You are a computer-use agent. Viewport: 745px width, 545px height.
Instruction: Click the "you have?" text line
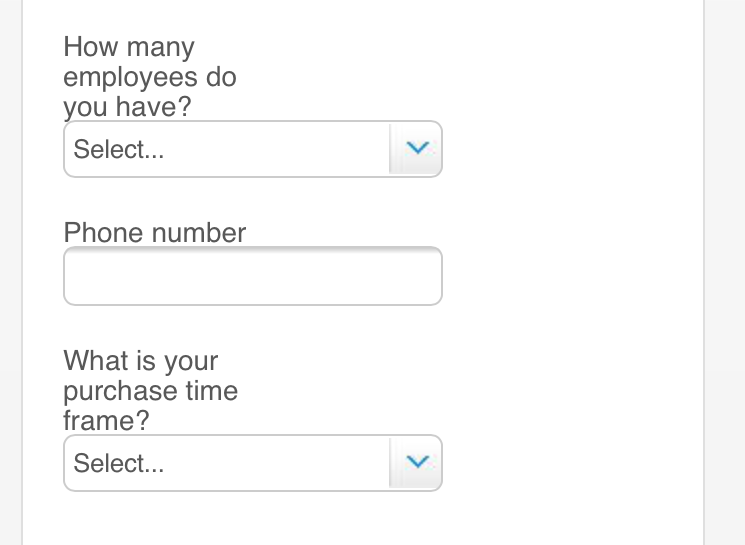coord(127,107)
